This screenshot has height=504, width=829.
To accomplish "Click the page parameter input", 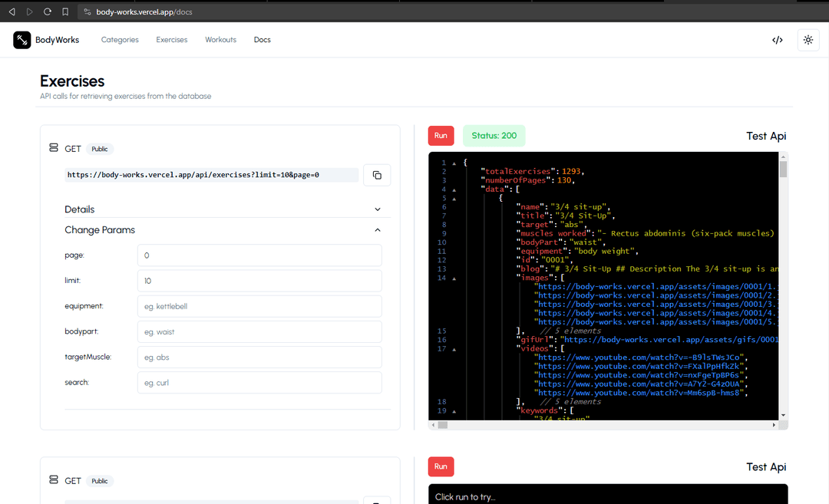I will coord(259,255).
